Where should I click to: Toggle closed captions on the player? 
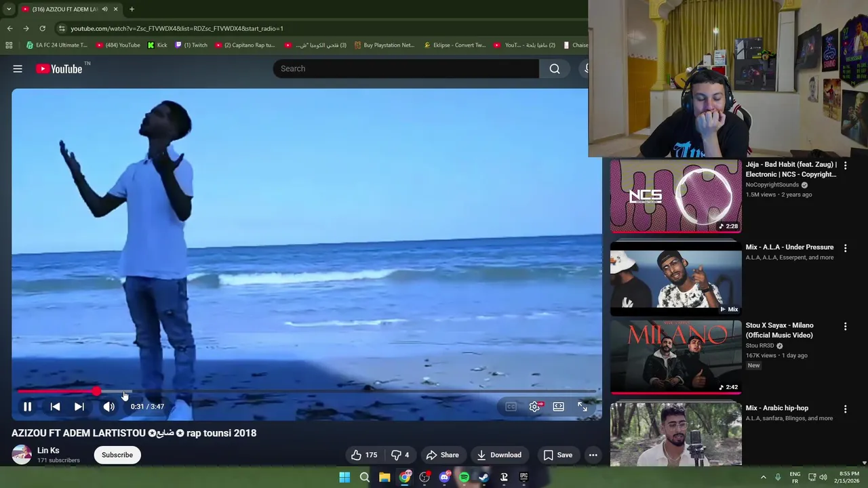pyautogui.click(x=511, y=407)
